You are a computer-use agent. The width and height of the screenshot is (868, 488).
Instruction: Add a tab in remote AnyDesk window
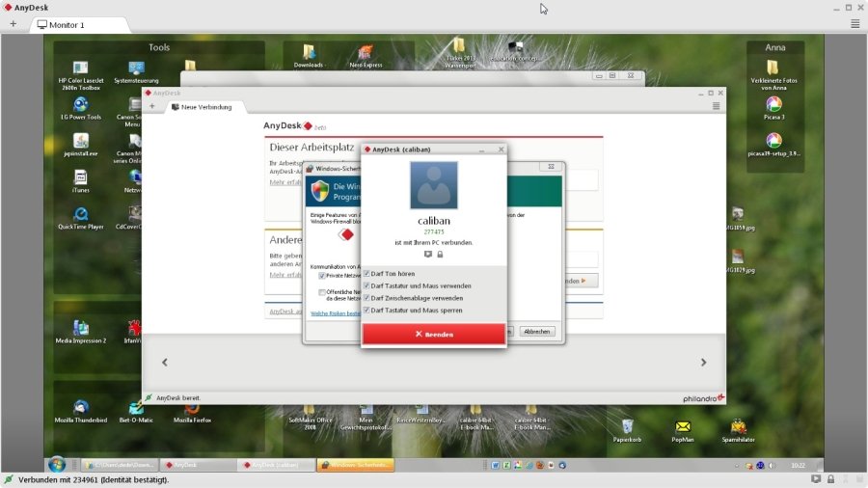tap(152, 106)
